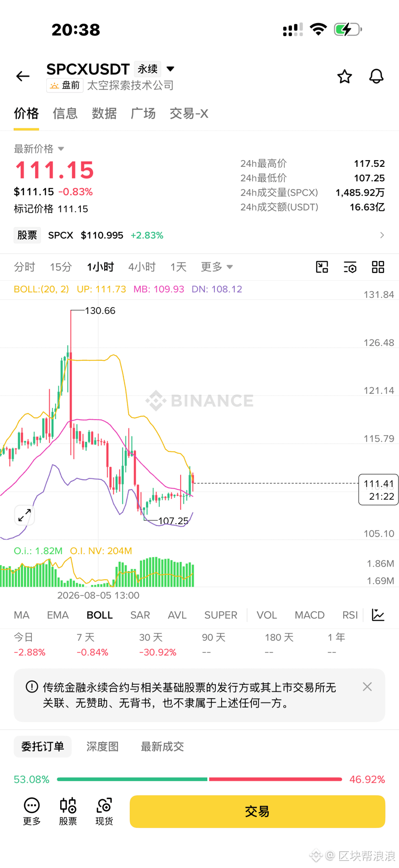Image resolution: width=399 pixels, height=868 pixels.
Task: Open 更多 menu at bottom bar
Action: coord(32,811)
